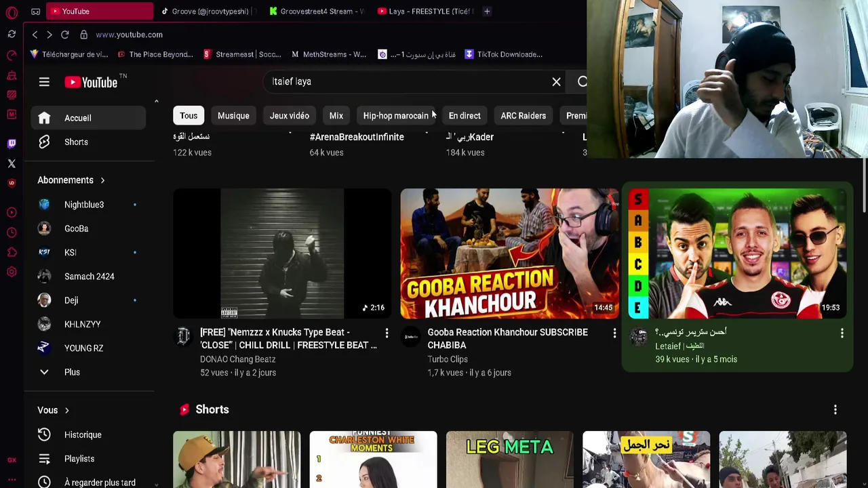Image resolution: width=868 pixels, height=488 pixels.
Task: Open the Nightblue3 subscription
Action: tap(88, 205)
